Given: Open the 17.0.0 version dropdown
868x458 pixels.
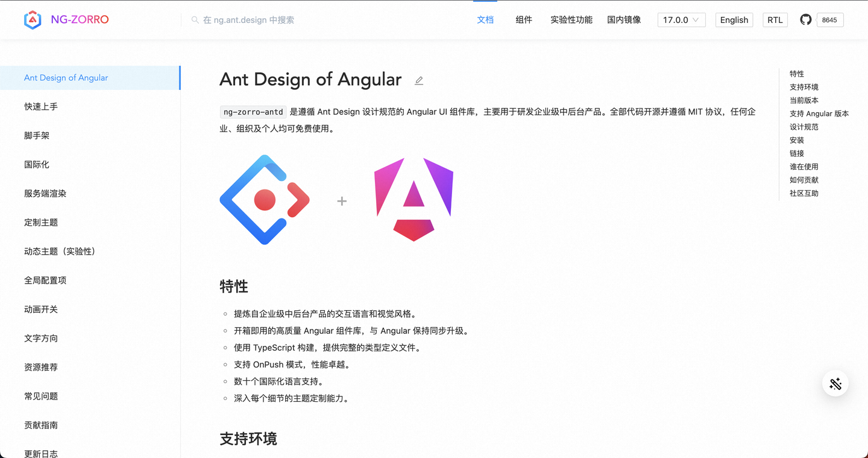Looking at the screenshot, I should [678, 19].
